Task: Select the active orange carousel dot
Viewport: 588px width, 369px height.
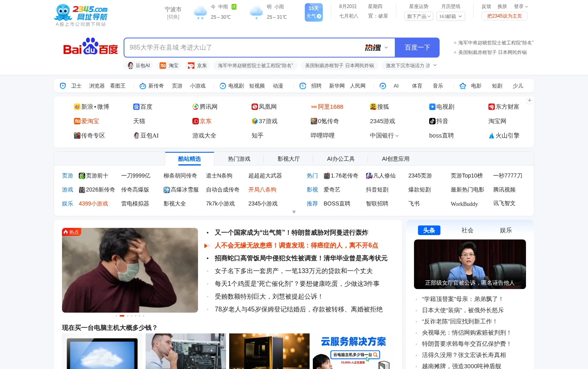Action: (x=122, y=316)
